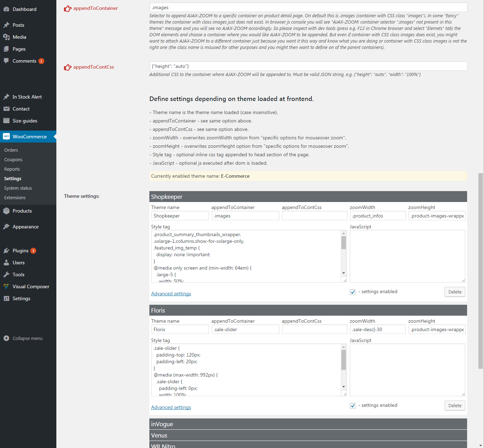The image size is (484, 448).
Task: Click the Tools wrench icon
Action: [x=6, y=275]
